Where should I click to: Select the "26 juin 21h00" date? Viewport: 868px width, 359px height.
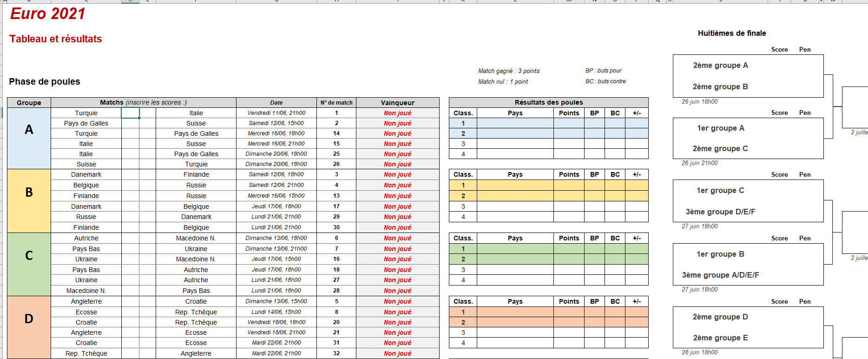click(x=699, y=163)
